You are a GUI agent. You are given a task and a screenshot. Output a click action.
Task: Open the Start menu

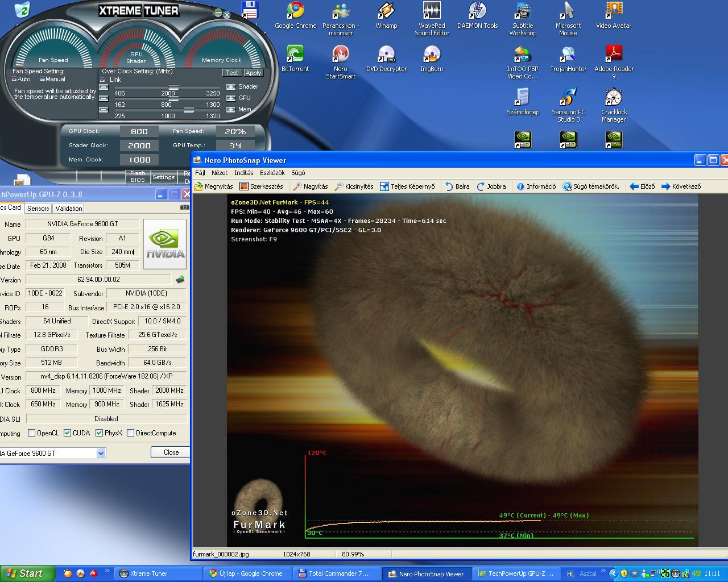[27, 573]
